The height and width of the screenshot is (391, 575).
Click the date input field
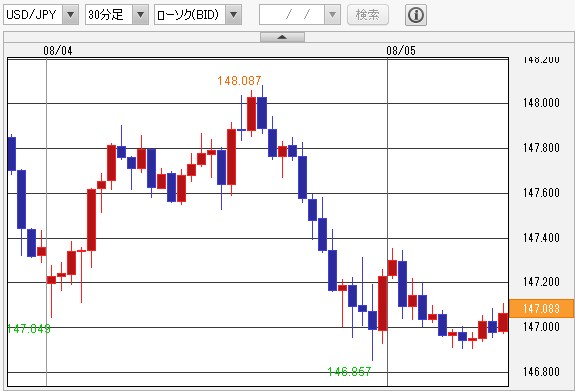pyautogui.click(x=292, y=15)
